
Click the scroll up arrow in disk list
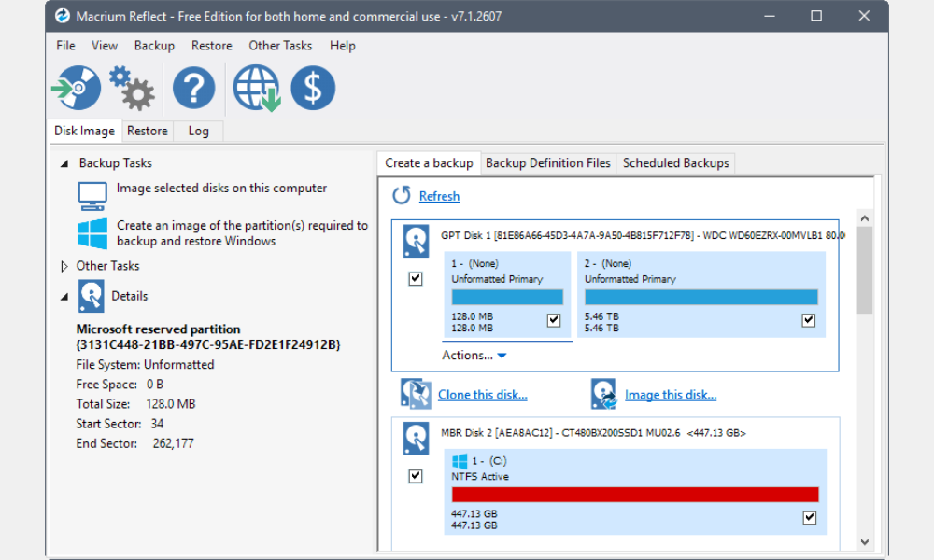coord(865,218)
